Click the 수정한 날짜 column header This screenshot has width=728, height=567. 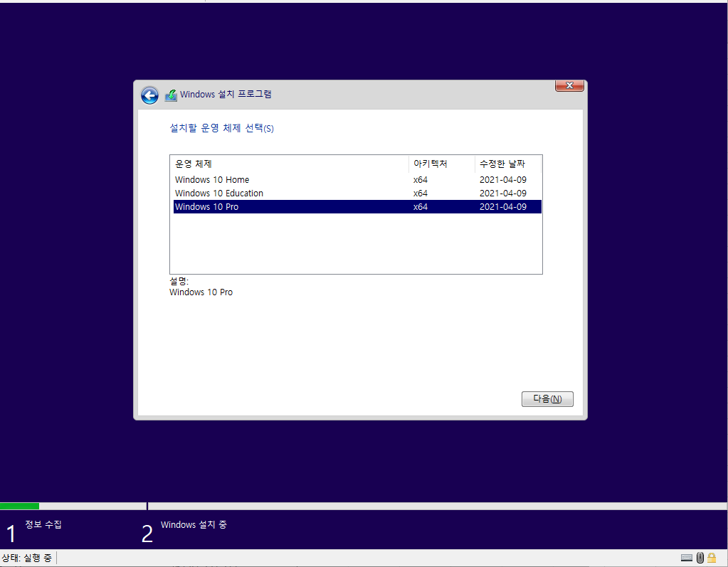point(508,164)
